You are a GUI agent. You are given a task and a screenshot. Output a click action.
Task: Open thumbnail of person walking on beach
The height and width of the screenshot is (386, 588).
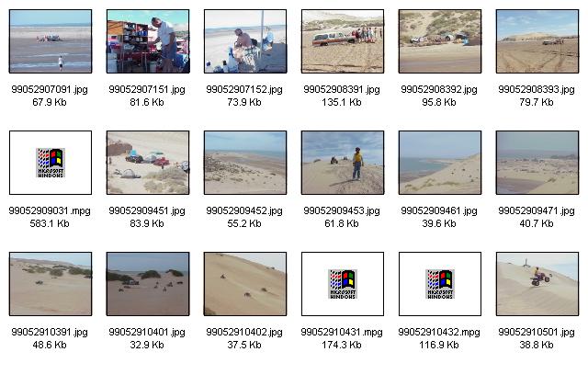click(x=51, y=41)
